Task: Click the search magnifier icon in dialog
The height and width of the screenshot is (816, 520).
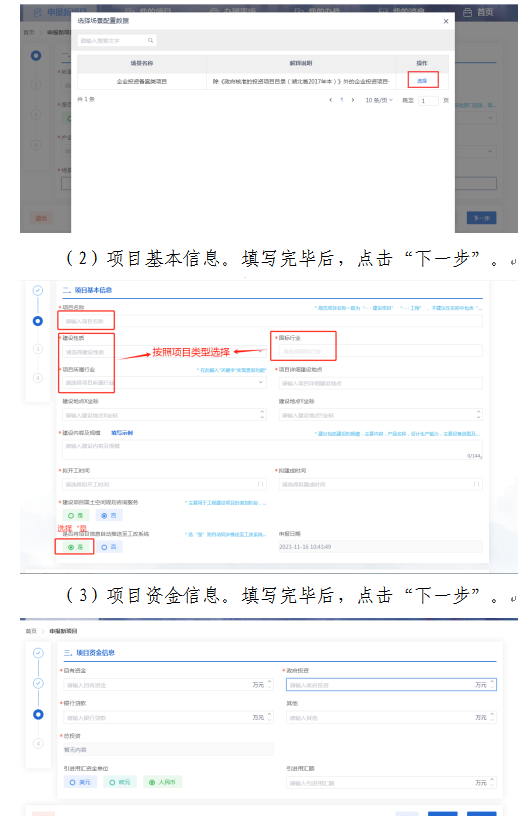Action: point(150,40)
